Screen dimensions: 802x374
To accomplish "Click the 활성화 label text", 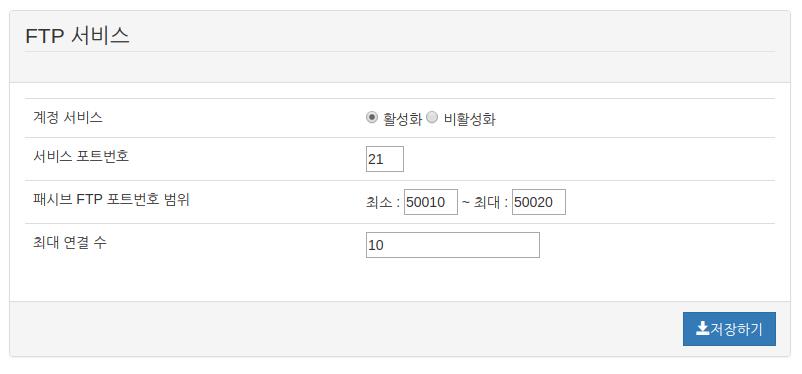I will (402, 120).
